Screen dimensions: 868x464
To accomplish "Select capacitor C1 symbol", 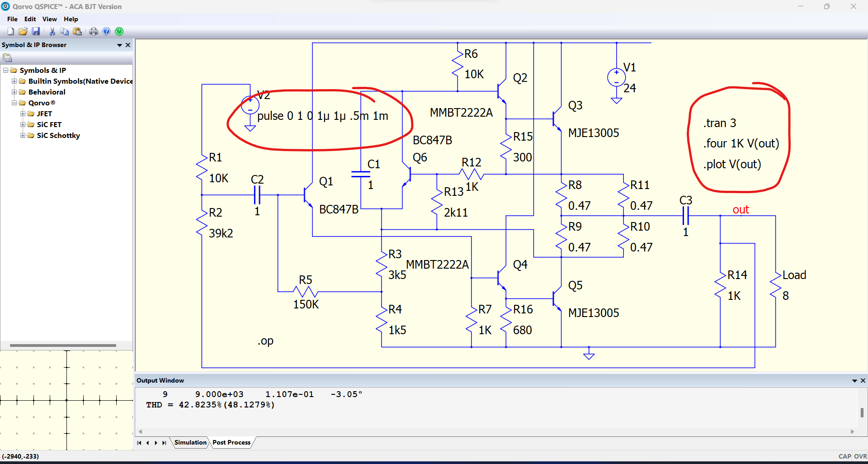I will coord(361,174).
